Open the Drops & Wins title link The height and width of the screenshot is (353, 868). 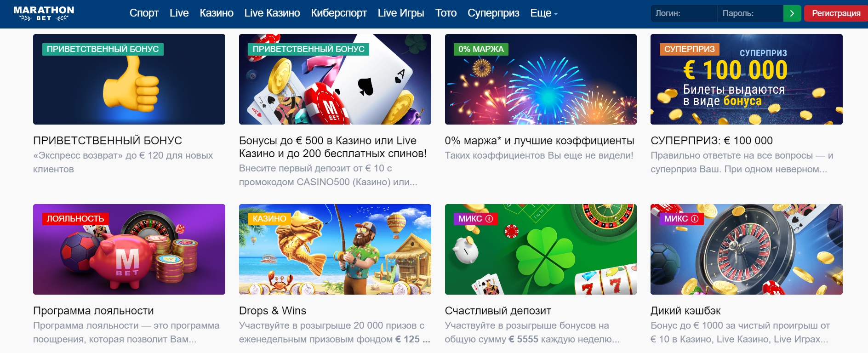pyautogui.click(x=273, y=311)
